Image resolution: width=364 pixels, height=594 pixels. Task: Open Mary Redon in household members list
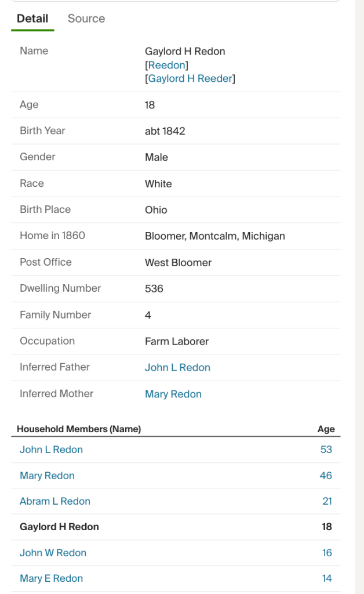tap(47, 476)
